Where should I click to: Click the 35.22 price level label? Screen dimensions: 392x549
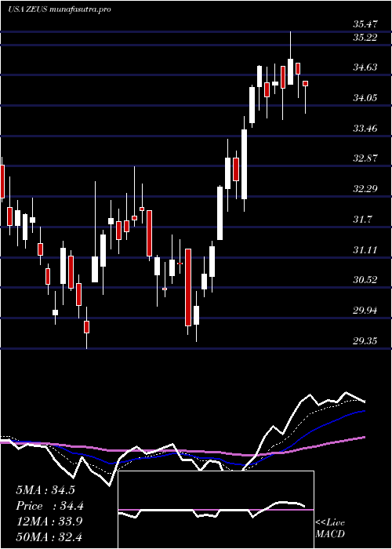pyautogui.click(x=365, y=37)
